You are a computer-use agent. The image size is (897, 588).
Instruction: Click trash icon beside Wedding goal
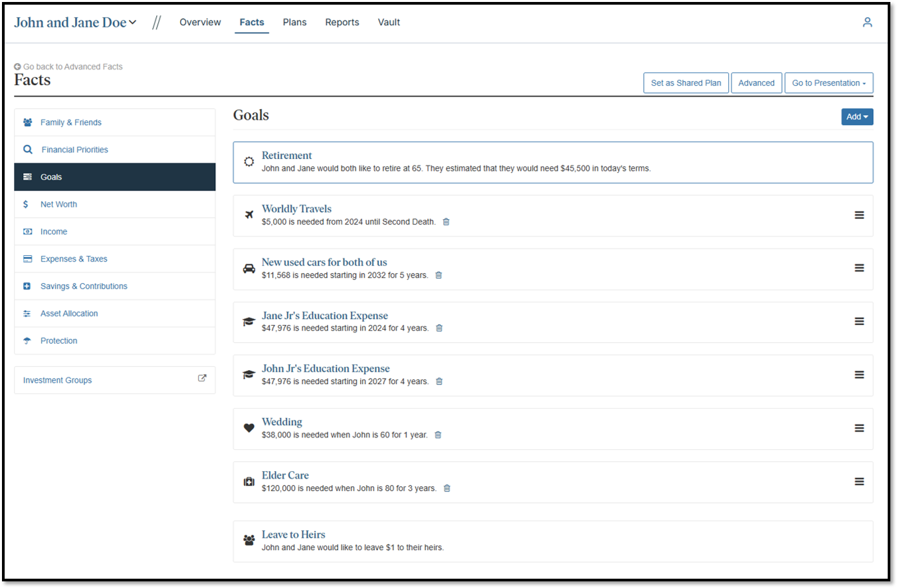[438, 435]
